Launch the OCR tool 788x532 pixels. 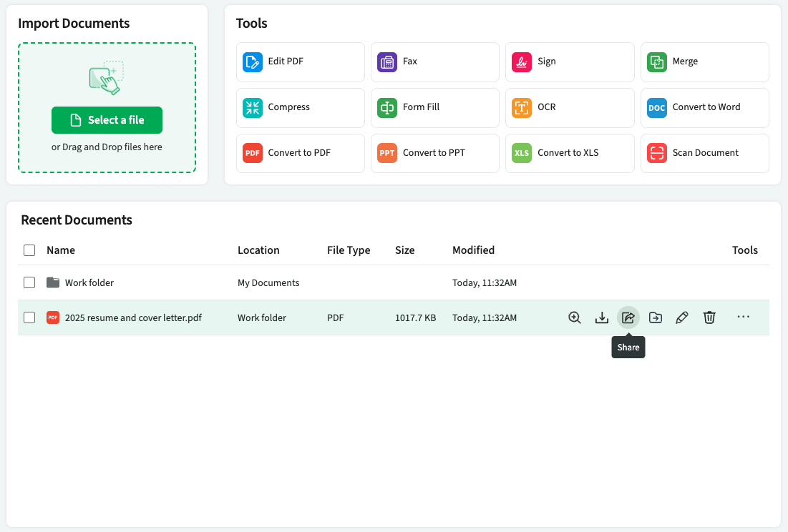tap(570, 107)
